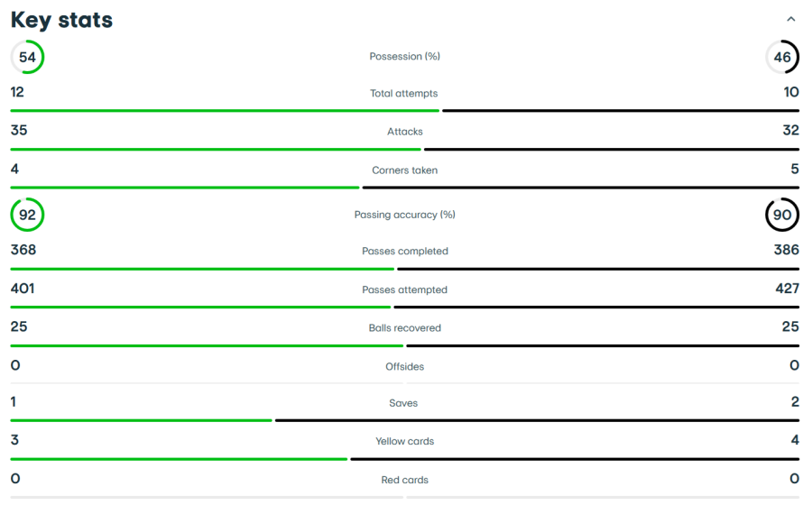The height and width of the screenshot is (505, 812).
Task: Click the black 46 possession circle
Action: point(782,57)
